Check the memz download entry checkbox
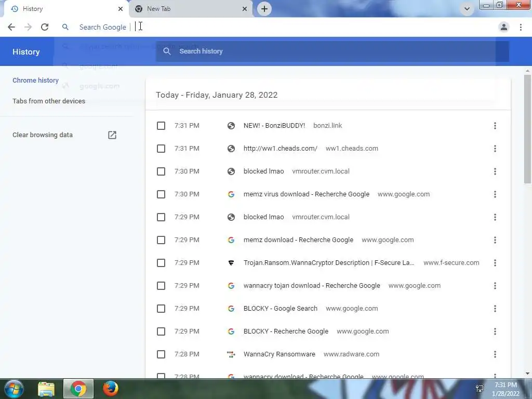The height and width of the screenshot is (399, 532). point(161,240)
